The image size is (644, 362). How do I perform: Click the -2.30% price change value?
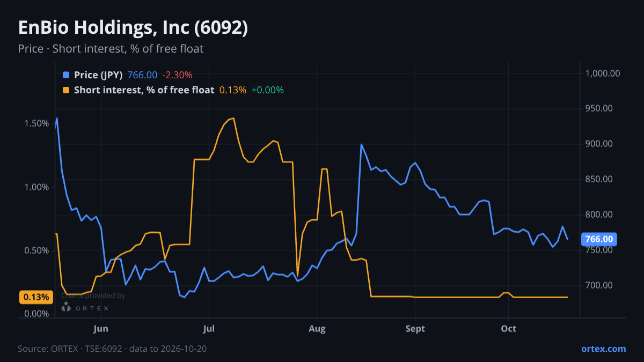(x=177, y=75)
